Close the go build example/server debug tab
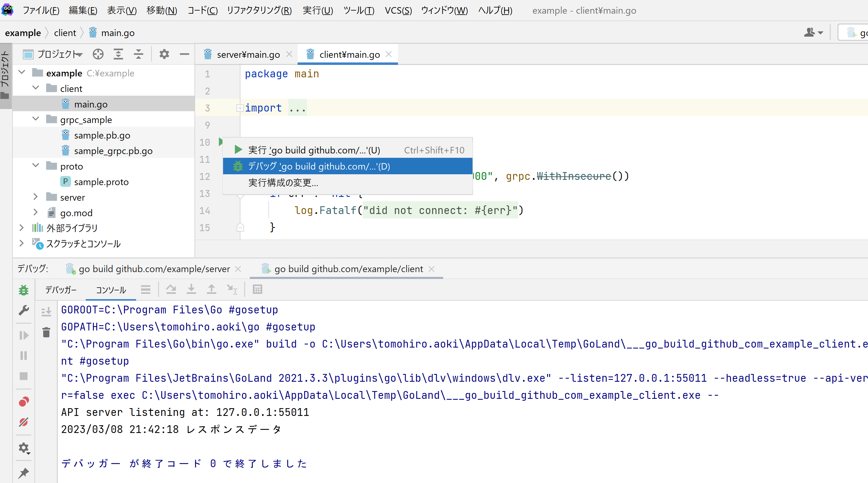 pos(238,269)
